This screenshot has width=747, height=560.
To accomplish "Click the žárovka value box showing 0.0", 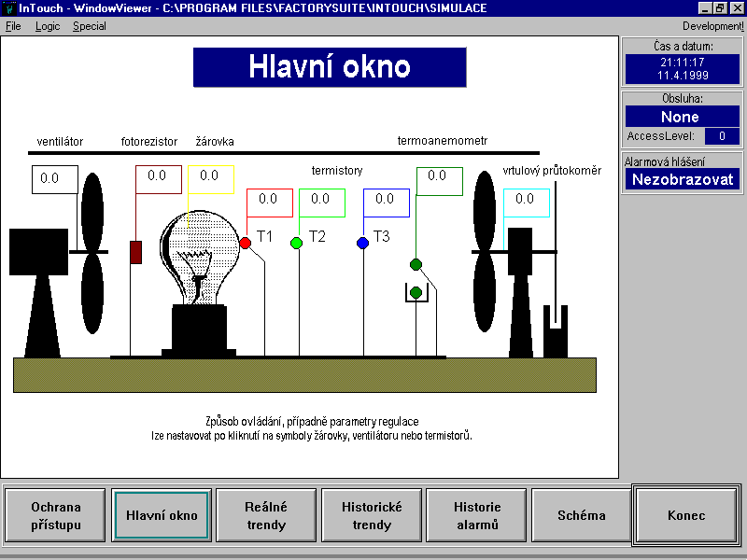I will point(210,177).
